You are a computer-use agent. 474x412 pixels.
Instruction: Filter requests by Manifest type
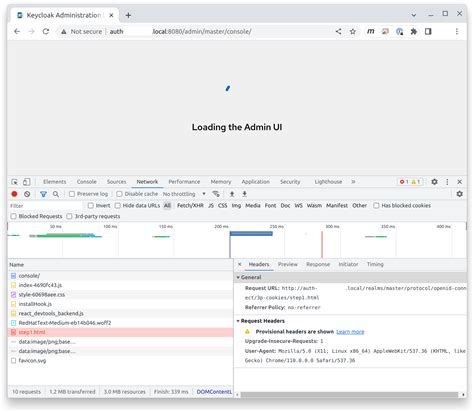click(337, 206)
